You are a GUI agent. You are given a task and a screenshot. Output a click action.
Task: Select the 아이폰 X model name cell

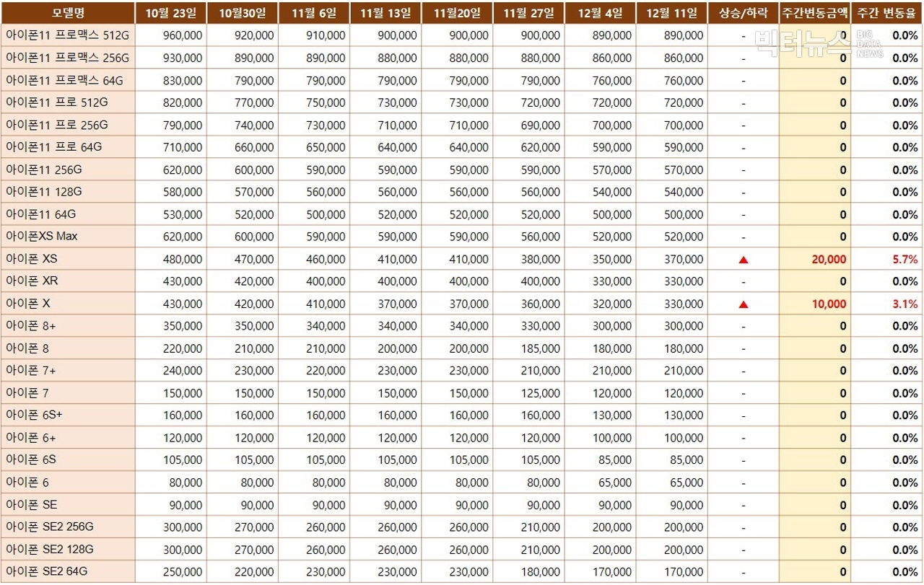68,304
